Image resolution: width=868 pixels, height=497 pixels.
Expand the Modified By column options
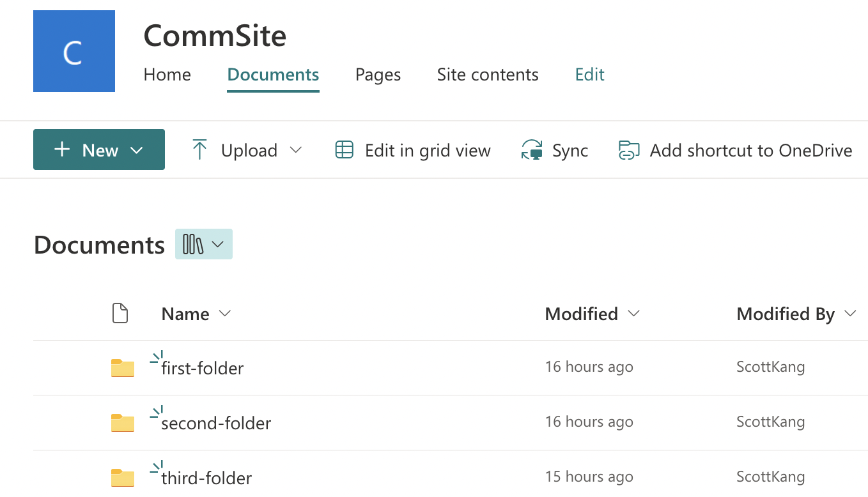(849, 314)
